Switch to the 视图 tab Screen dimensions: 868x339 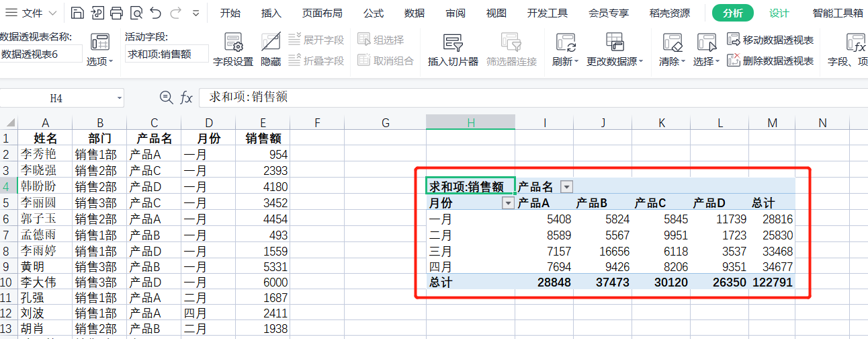tap(496, 13)
